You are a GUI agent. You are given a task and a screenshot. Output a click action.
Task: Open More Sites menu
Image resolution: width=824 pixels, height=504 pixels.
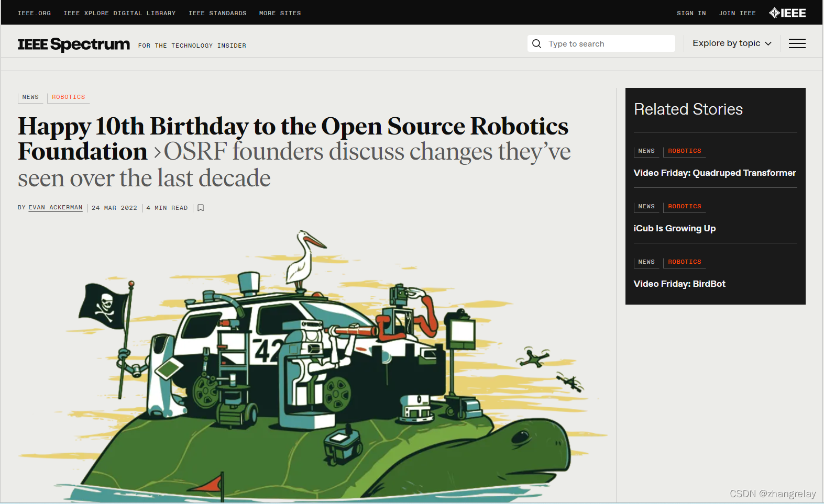(280, 13)
